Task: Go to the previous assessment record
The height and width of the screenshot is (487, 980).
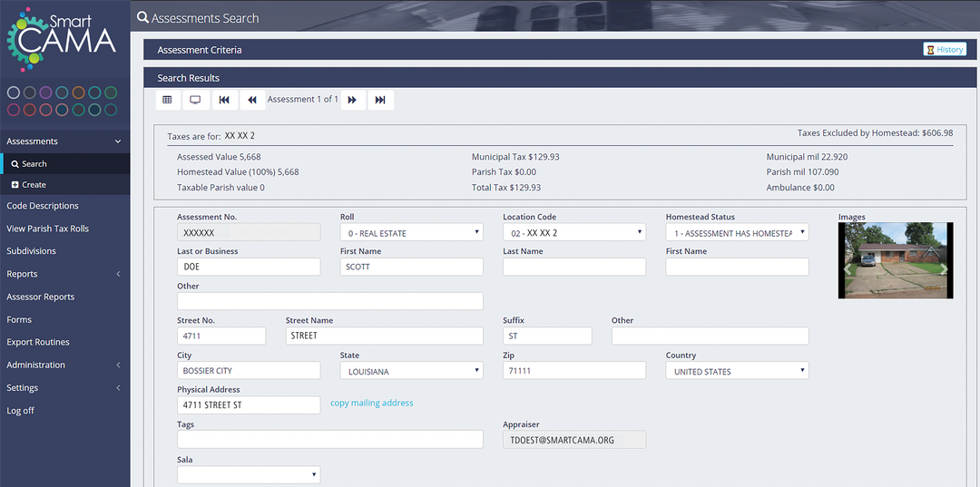Action: tap(252, 100)
